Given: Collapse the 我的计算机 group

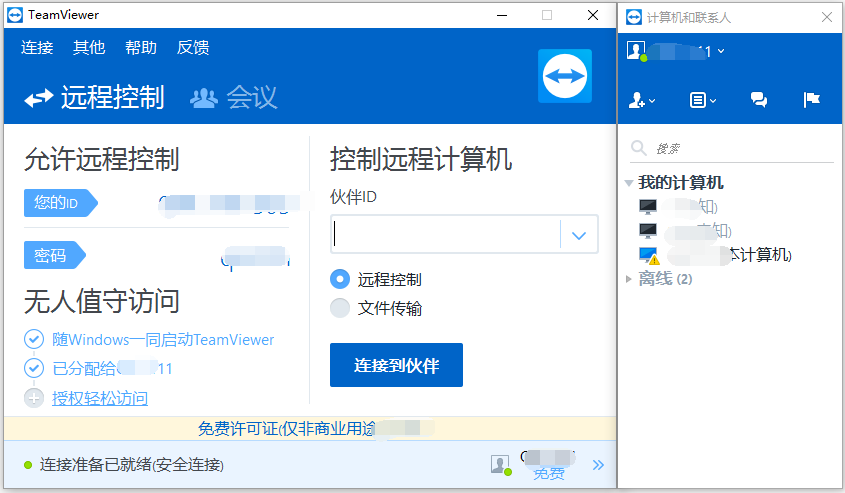Looking at the screenshot, I should pos(628,183).
